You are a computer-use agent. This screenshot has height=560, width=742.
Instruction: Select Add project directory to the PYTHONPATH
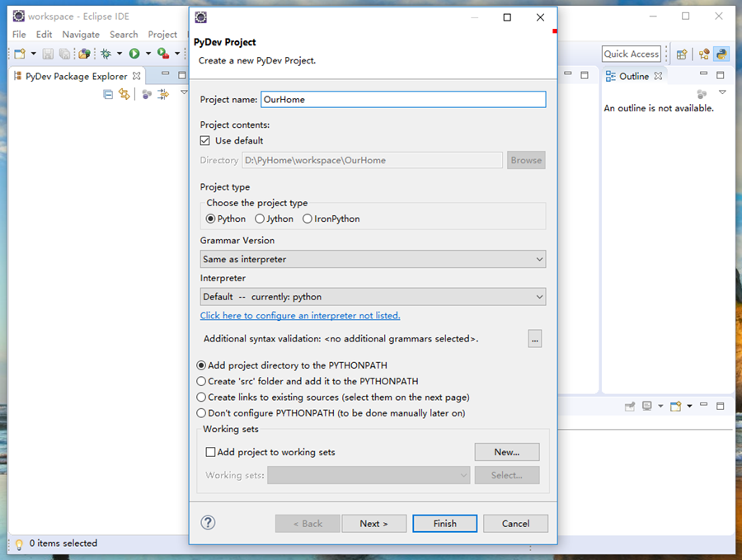coord(201,365)
